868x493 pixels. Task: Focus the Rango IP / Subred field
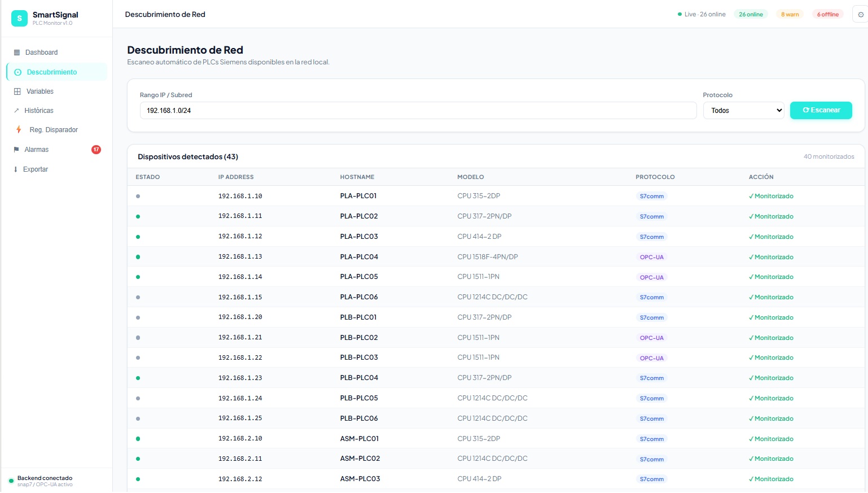coord(418,111)
